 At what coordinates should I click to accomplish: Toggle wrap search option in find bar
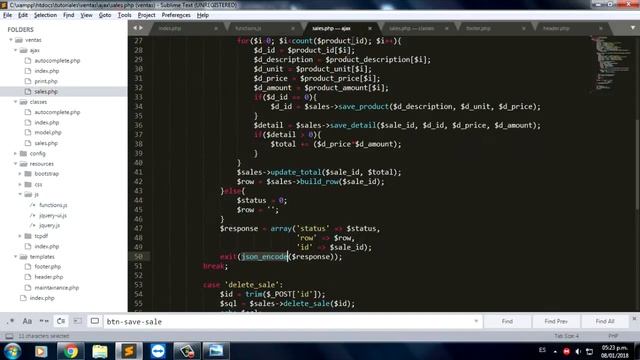61,321
